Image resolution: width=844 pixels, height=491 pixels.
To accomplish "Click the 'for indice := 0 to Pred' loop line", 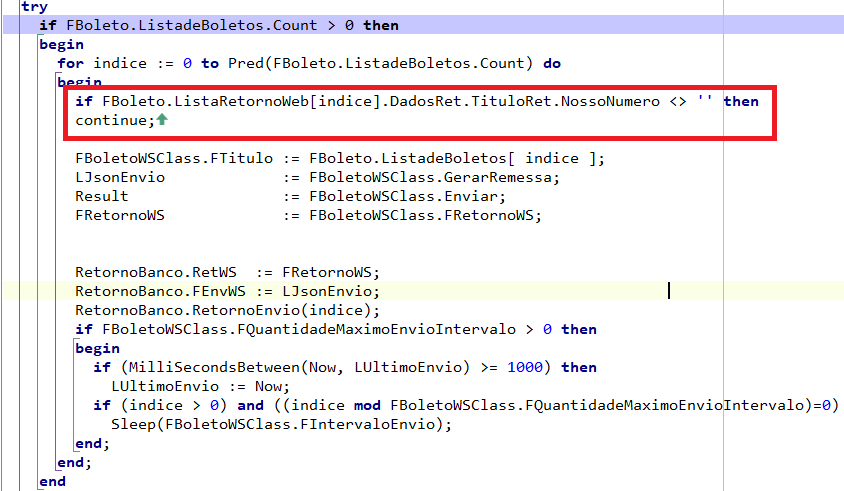I will pyautogui.click(x=309, y=64).
